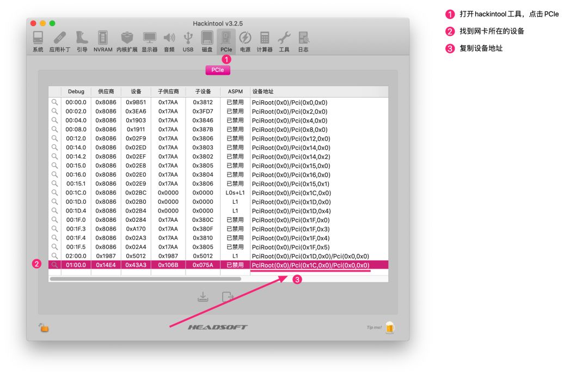
Task: Select address PciRoot(0x0)/Pci(0x16,0x0)
Action: coord(291,175)
